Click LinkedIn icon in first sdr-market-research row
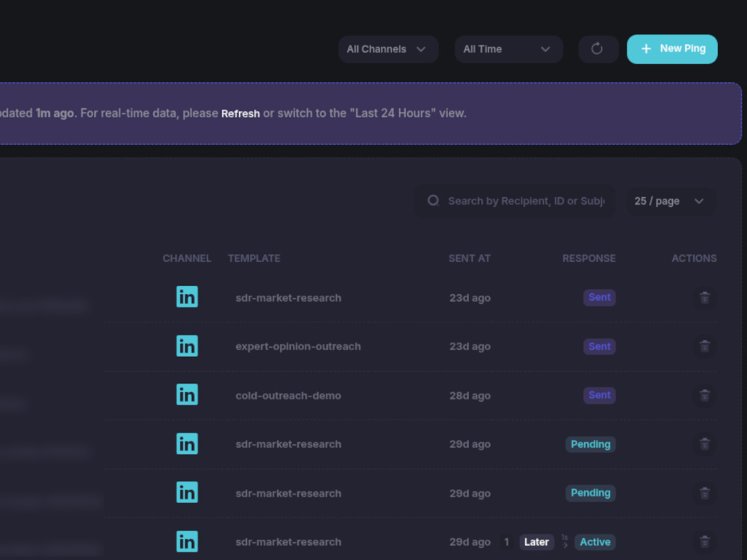Image resolution: width=747 pixels, height=560 pixels. tap(187, 296)
